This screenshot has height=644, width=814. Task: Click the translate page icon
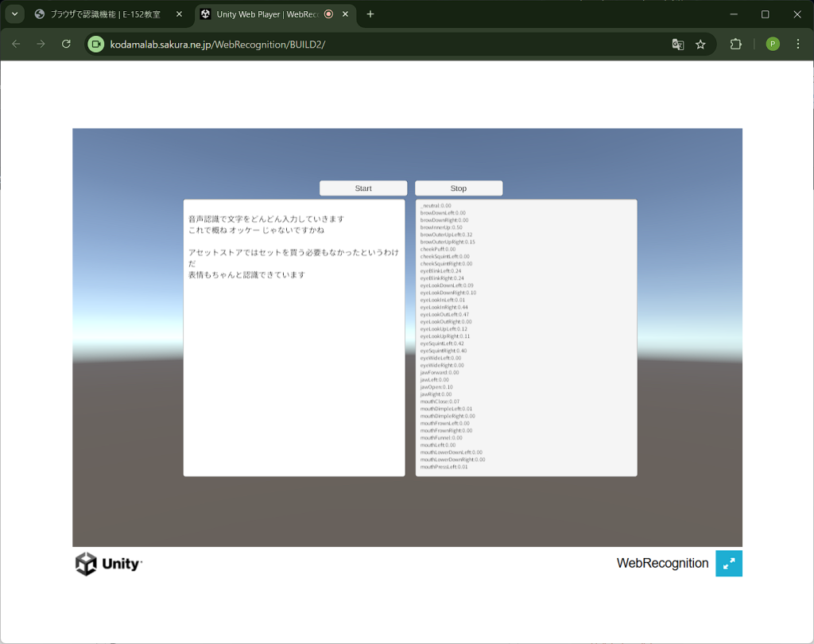pyautogui.click(x=677, y=45)
